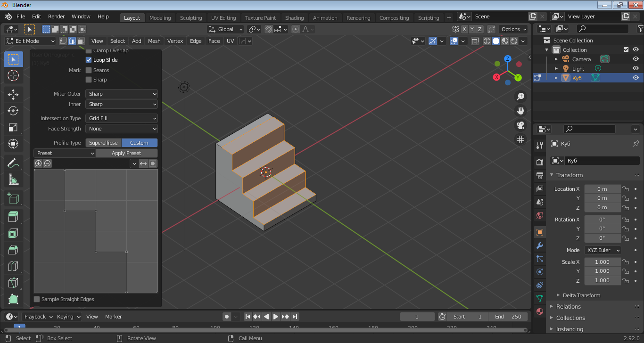Expand the Relations panel
The image size is (644, 343).
[568, 307]
